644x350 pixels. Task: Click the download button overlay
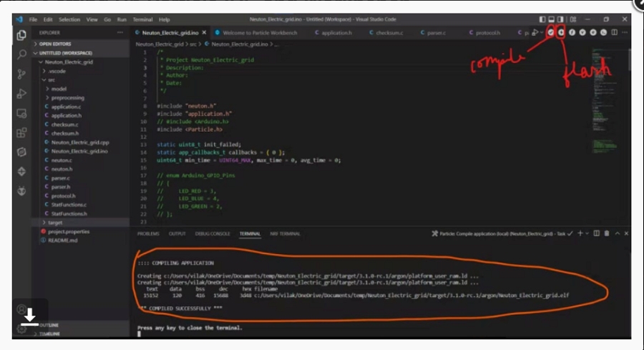29,317
